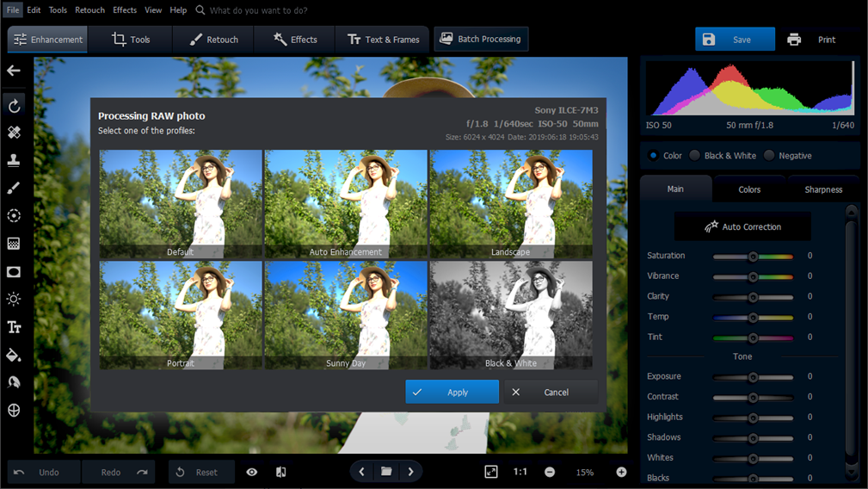
Task: Select the vignette rectangle tool
Action: 14,272
